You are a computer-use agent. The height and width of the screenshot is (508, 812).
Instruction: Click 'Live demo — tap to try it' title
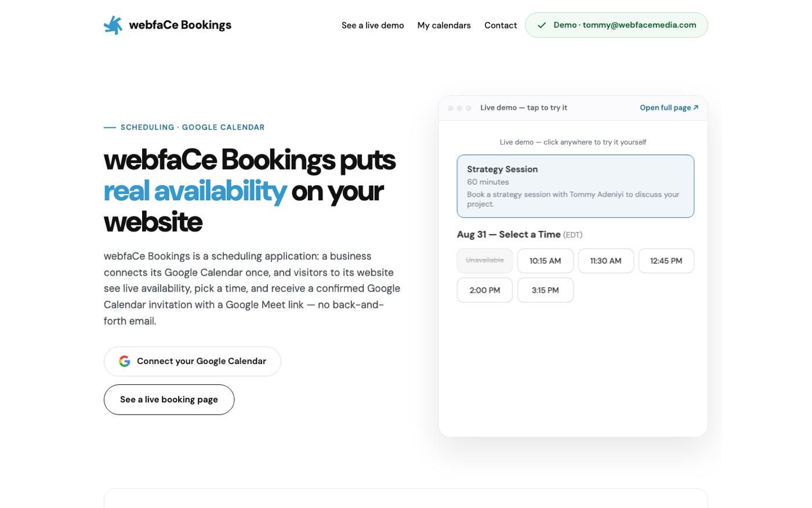pyautogui.click(x=524, y=108)
